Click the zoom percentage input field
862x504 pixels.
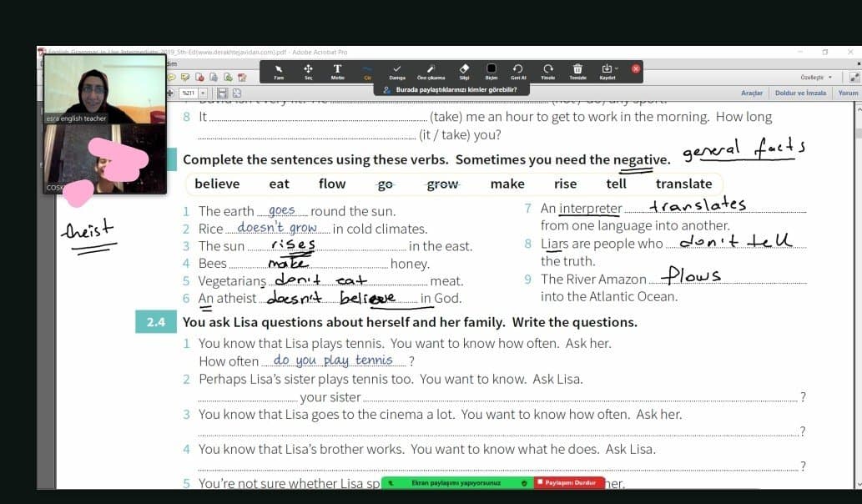pyautogui.click(x=189, y=93)
